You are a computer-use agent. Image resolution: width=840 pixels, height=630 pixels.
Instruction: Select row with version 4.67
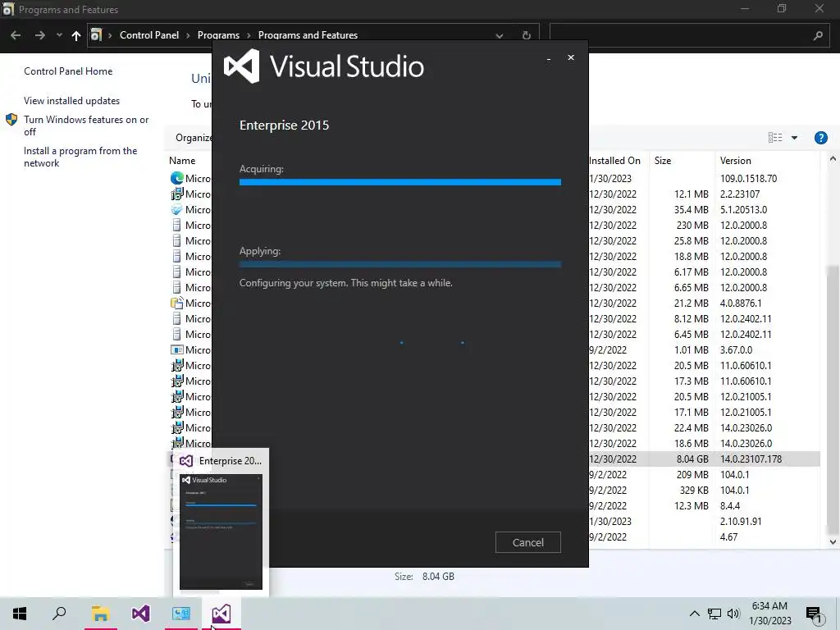click(x=494, y=536)
